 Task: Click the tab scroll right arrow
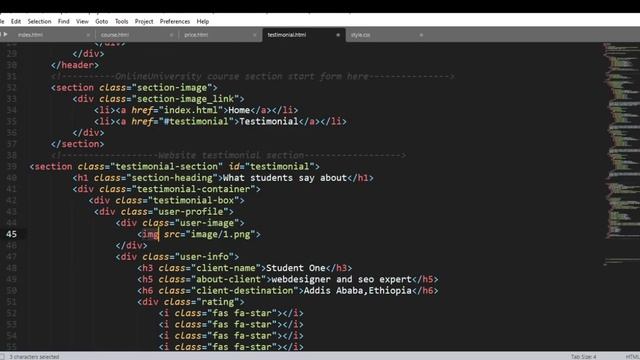(x=5, y=35)
